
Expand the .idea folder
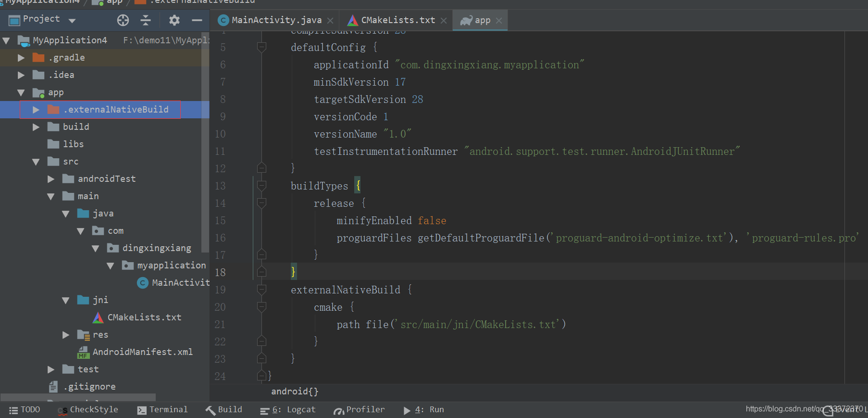tap(21, 75)
